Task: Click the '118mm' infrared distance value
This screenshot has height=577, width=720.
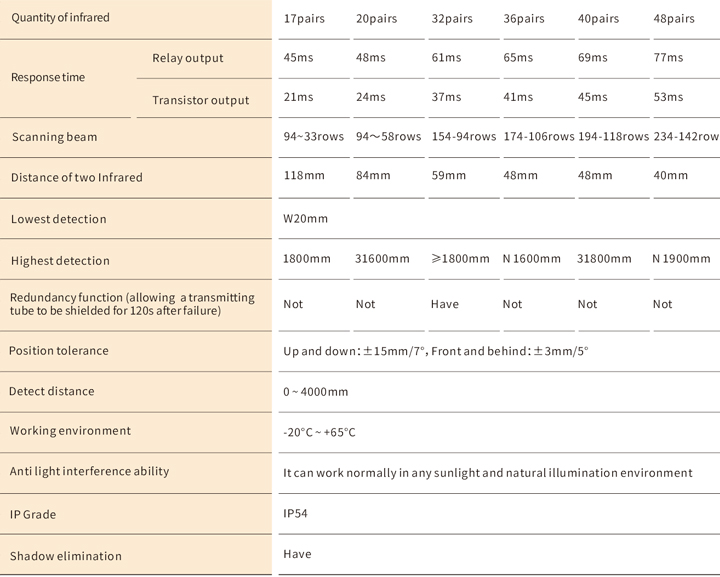Action: [304, 175]
